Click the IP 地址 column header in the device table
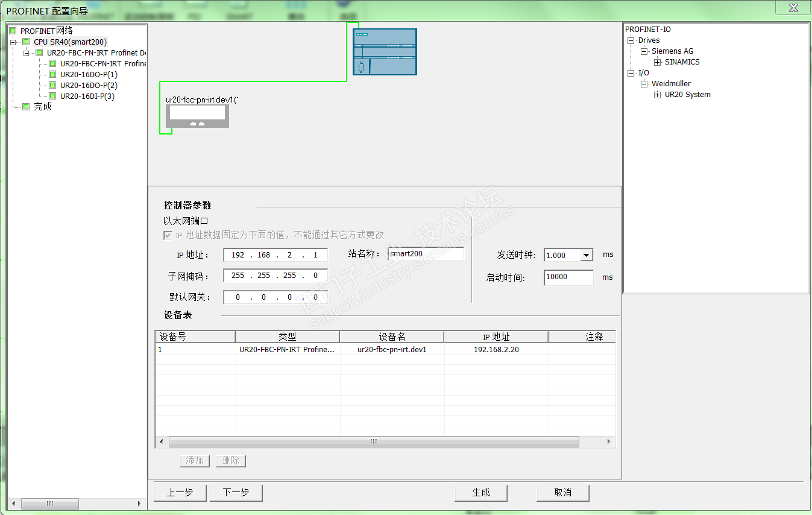The width and height of the screenshot is (812, 515). (496, 336)
